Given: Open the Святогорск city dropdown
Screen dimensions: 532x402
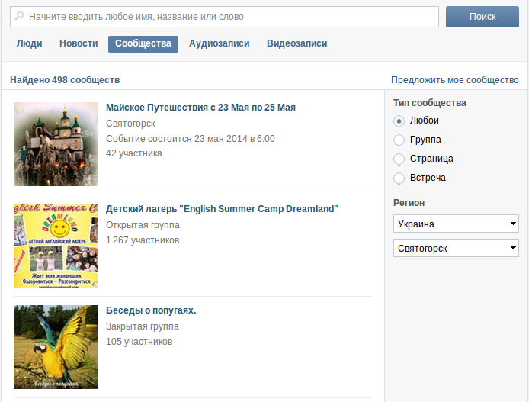Looking at the screenshot, I should point(456,248).
